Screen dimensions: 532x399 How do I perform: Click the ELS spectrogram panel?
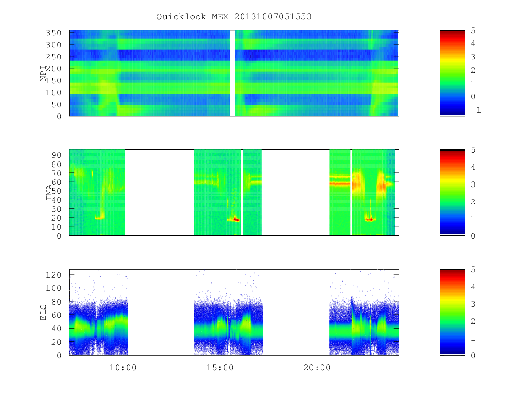coord(234,312)
